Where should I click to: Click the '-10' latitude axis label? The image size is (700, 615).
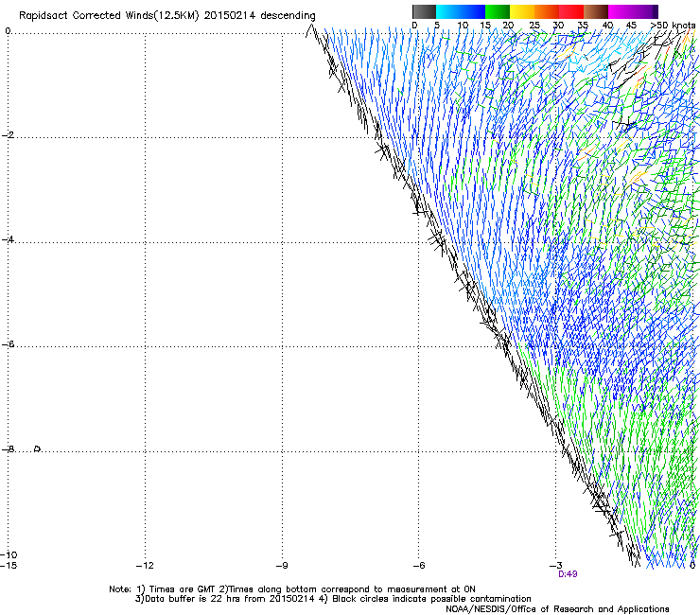[9, 554]
